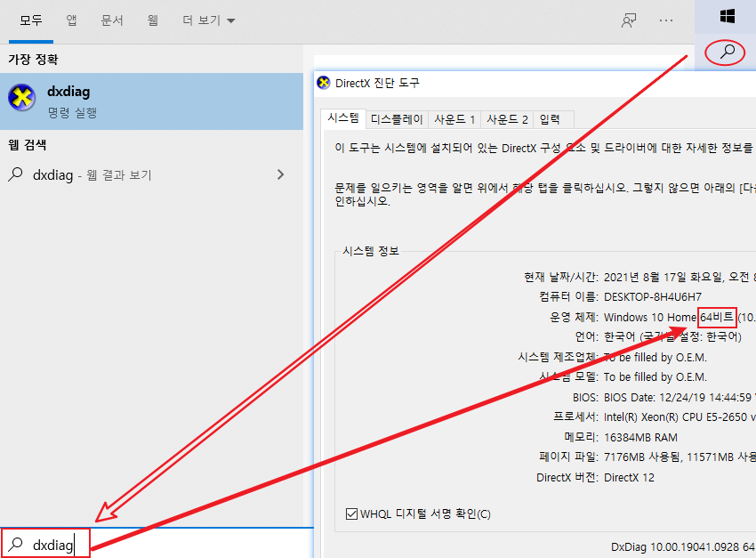
Task: Click the circled magnifier search icon
Action: tap(724, 53)
